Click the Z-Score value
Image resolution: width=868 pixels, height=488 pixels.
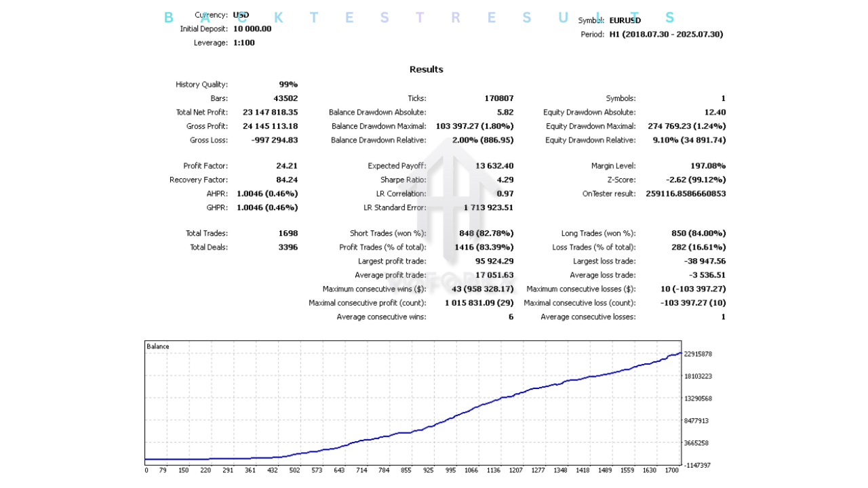click(696, 180)
